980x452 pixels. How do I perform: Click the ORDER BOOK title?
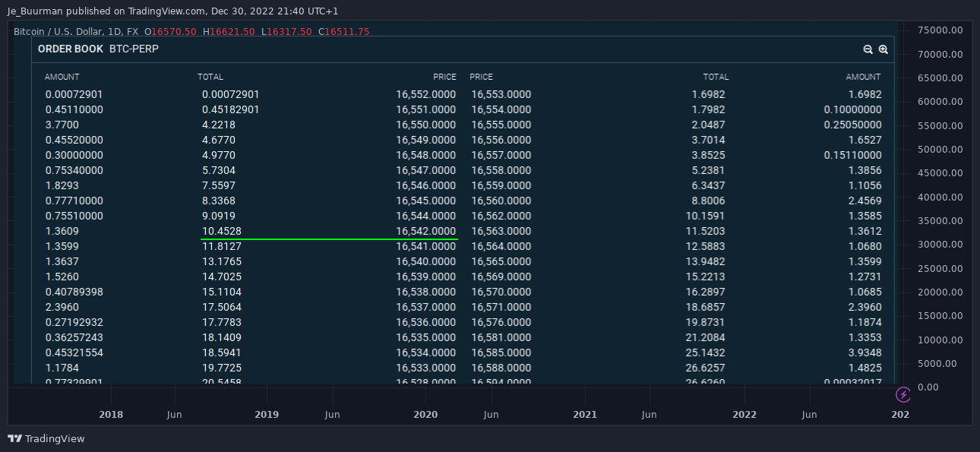pyautogui.click(x=71, y=49)
